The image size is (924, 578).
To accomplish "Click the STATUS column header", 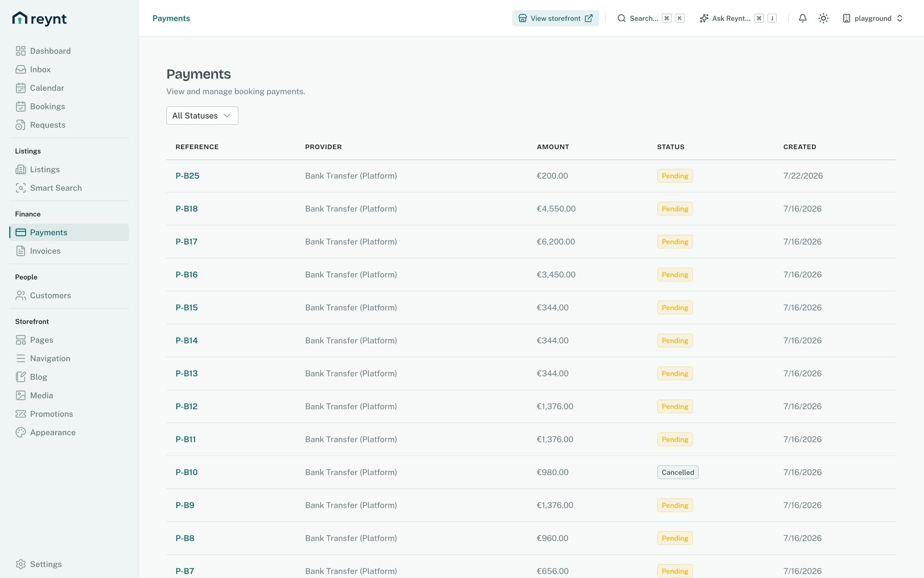I will point(671,147).
